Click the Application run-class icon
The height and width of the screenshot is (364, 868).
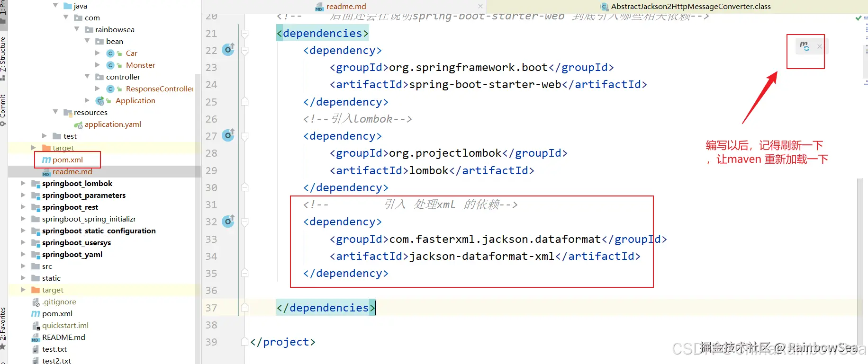coord(100,100)
